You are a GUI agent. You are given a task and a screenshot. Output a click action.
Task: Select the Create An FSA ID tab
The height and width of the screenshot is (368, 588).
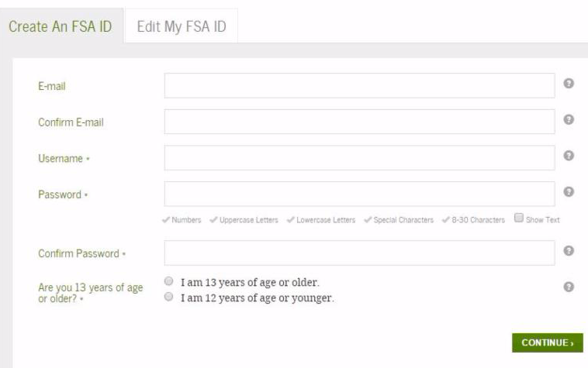(61, 26)
